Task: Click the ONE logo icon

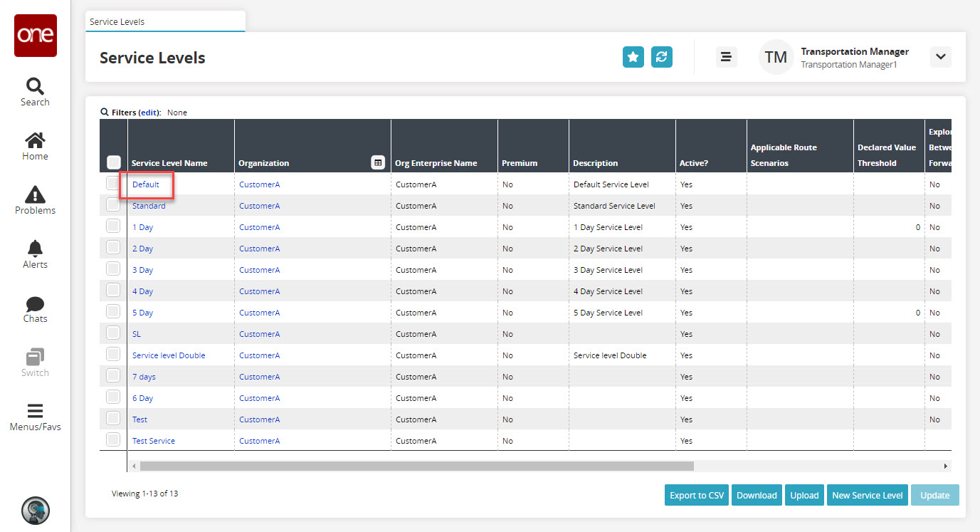Action: (x=35, y=36)
